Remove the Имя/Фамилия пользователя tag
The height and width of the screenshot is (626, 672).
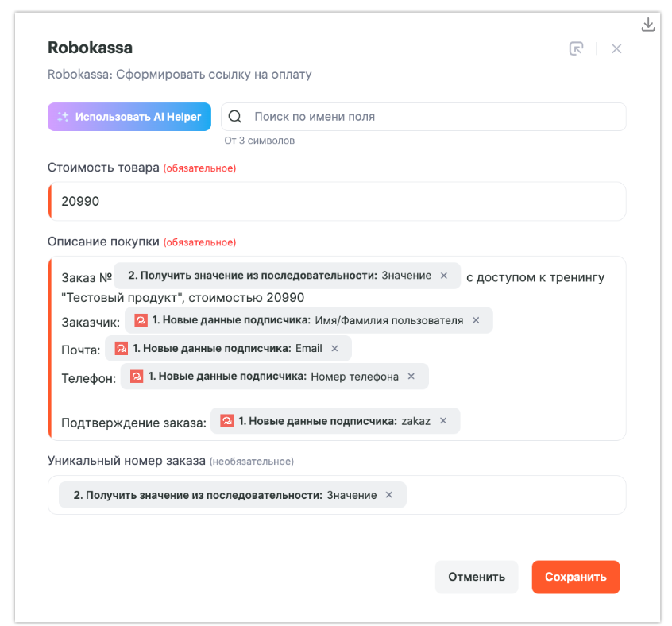(476, 320)
